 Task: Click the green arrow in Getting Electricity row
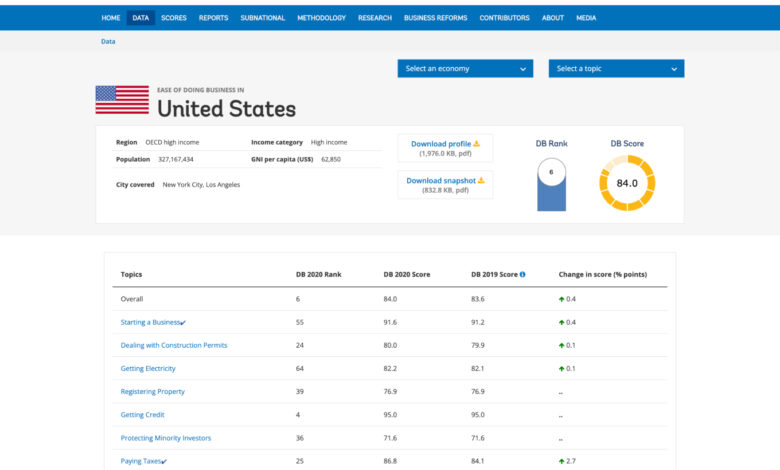click(562, 369)
